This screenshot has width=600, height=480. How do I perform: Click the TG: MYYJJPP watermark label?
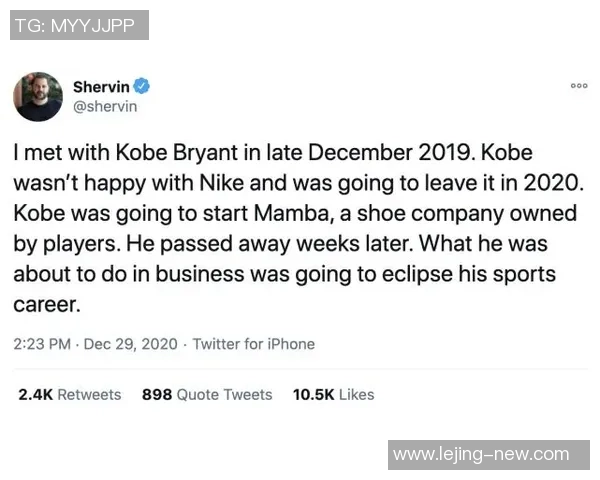tap(80, 25)
